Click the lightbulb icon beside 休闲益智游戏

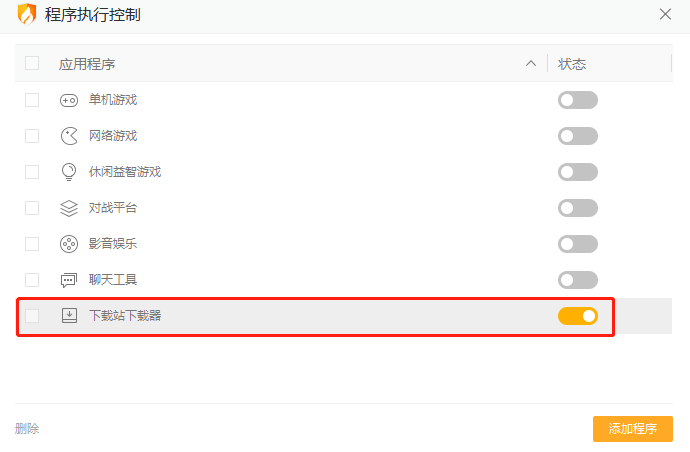[x=69, y=172]
